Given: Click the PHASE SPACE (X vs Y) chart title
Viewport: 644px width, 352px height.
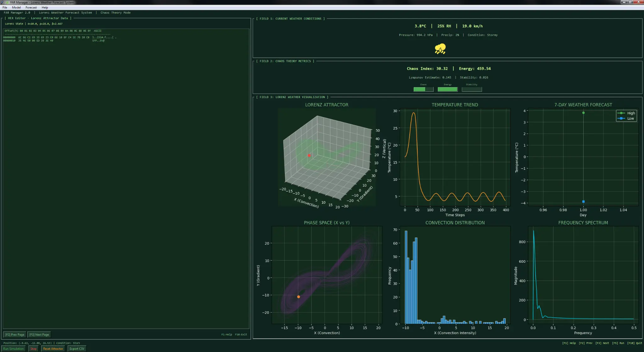Looking at the screenshot, I should (x=327, y=223).
